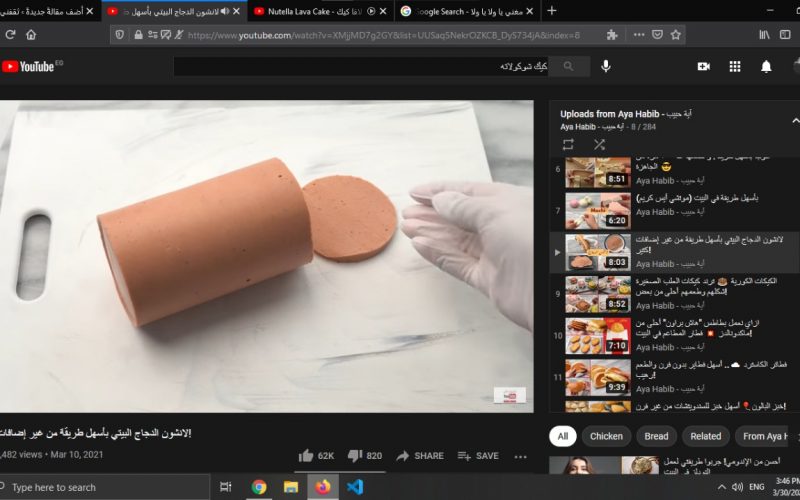Open the notifications bell
The image size is (800, 500).
pyautogui.click(x=766, y=66)
